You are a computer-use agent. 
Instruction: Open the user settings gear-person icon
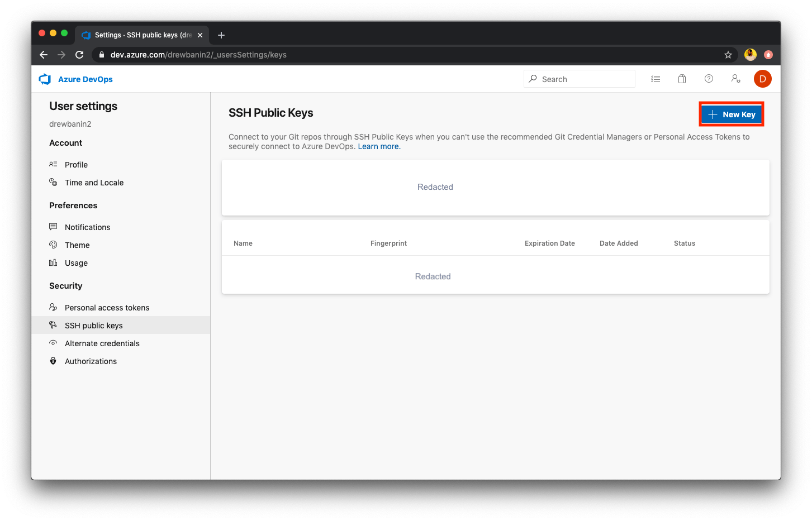735,79
